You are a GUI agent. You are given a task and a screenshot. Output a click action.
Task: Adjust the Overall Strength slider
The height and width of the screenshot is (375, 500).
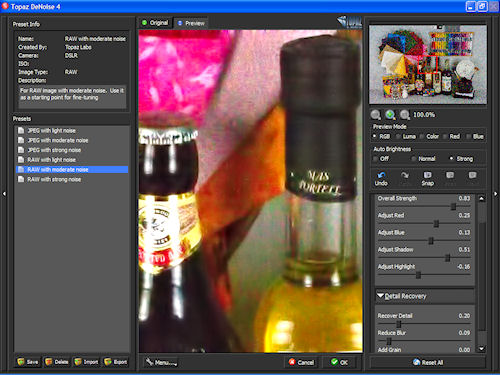(453, 207)
